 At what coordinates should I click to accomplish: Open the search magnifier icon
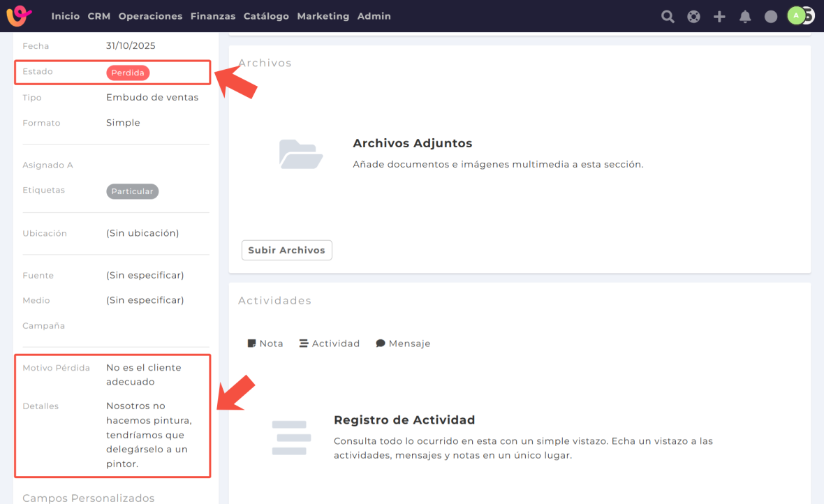pyautogui.click(x=668, y=16)
